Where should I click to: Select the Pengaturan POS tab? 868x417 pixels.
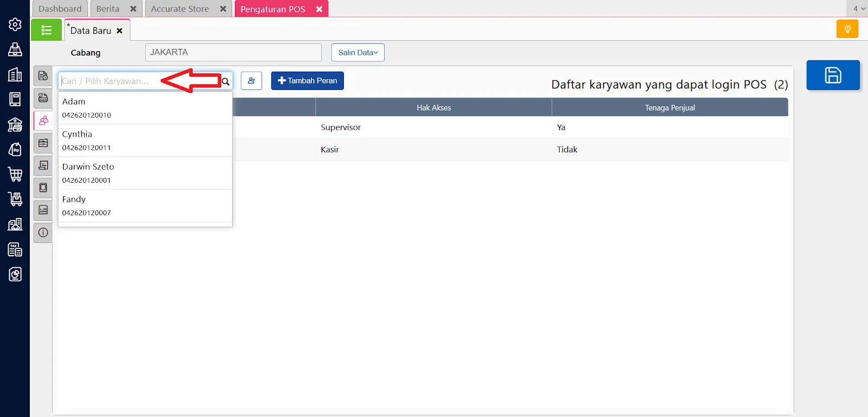click(x=273, y=9)
